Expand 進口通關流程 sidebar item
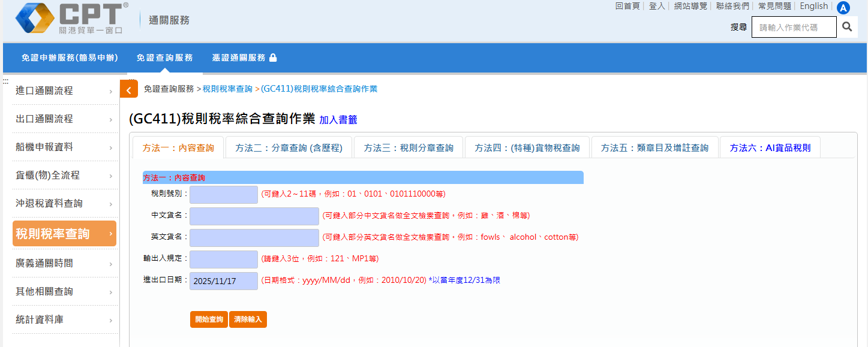The width and height of the screenshot is (868, 347). (x=64, y=91)
